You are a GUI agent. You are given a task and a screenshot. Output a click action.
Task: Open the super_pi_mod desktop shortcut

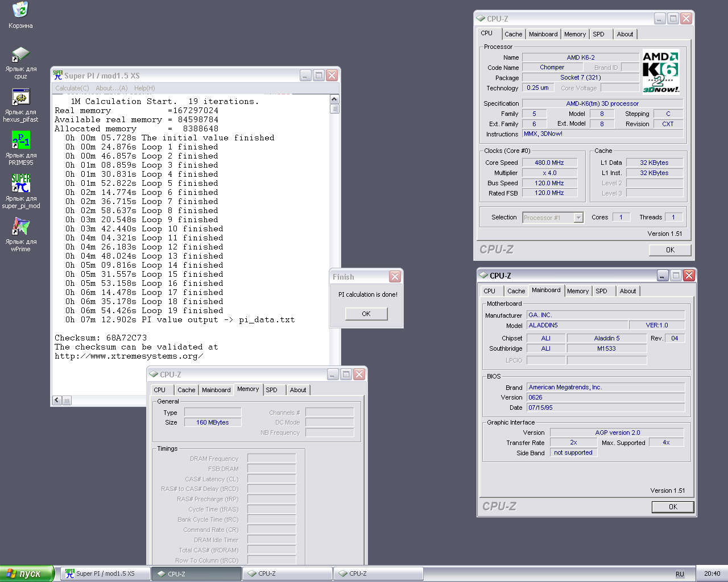(20, 192)
